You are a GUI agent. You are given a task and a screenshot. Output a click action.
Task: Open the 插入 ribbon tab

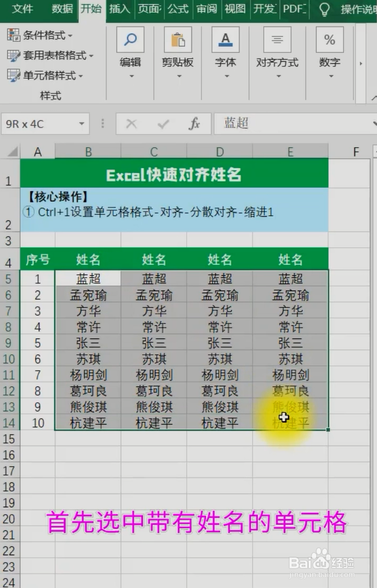pyautogui.click(x=119, y=9)
